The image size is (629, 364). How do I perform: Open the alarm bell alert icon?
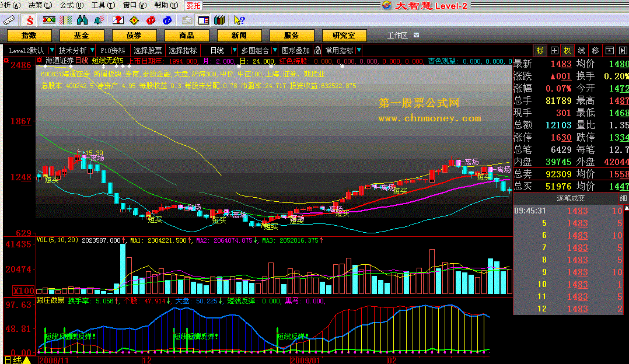pyautogui.click(x=99, y=20)
